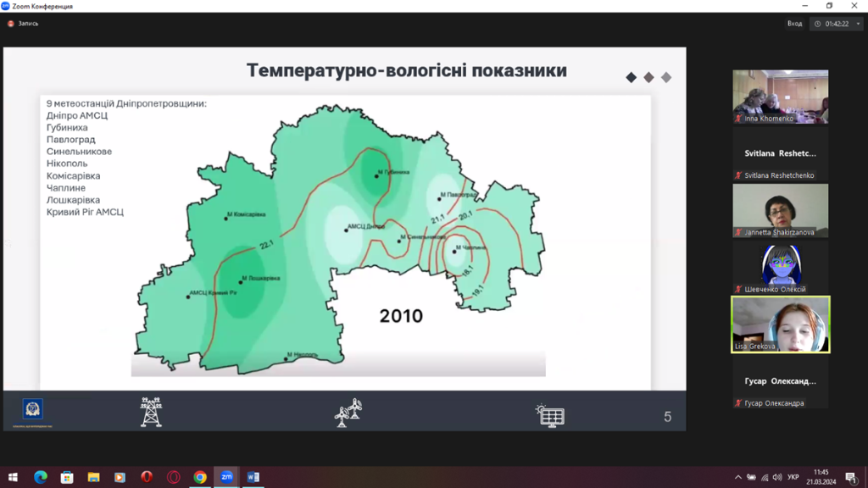Open the Zoom app in the taskbar
Image resolution: width=868 pixels, height=488 pixels.
pyautogui.click(x=226, y=477)
